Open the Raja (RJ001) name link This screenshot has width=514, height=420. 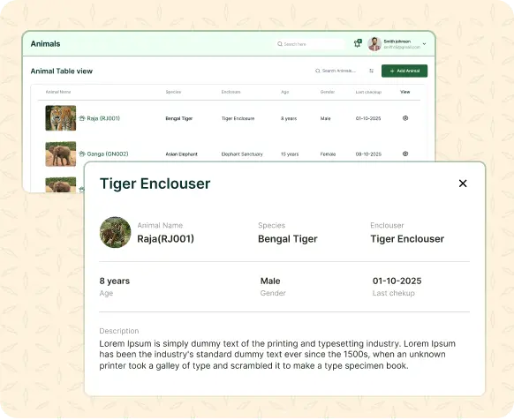(x=103, y=118)
